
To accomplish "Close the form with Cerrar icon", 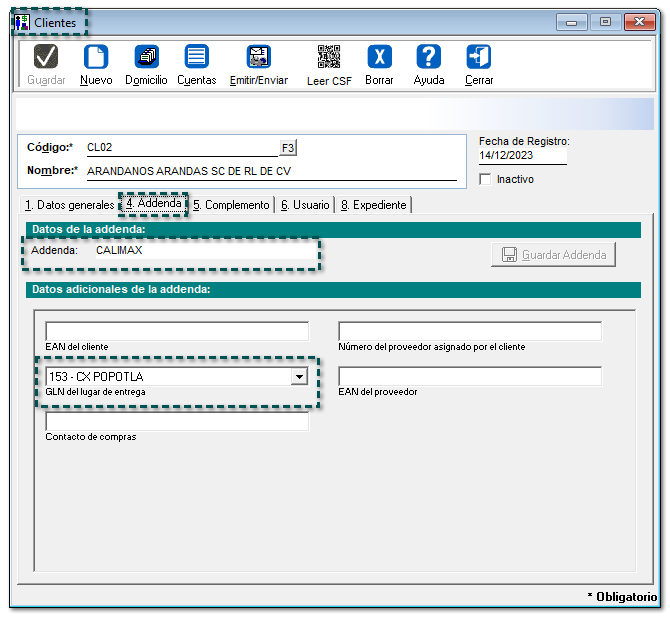I will click(x=479, y=59).
